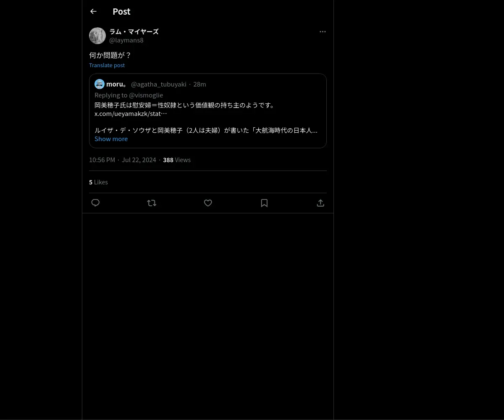Viewport: 504px width, 420px height.
Task: Open the three-dot more options menu
Action: tap(323, 31)
